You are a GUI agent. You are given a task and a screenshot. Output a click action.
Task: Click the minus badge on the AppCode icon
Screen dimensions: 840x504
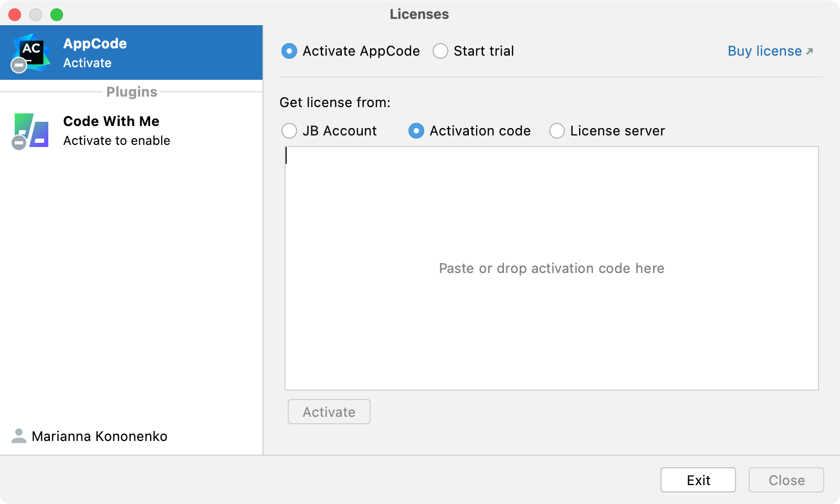[18, 66]
